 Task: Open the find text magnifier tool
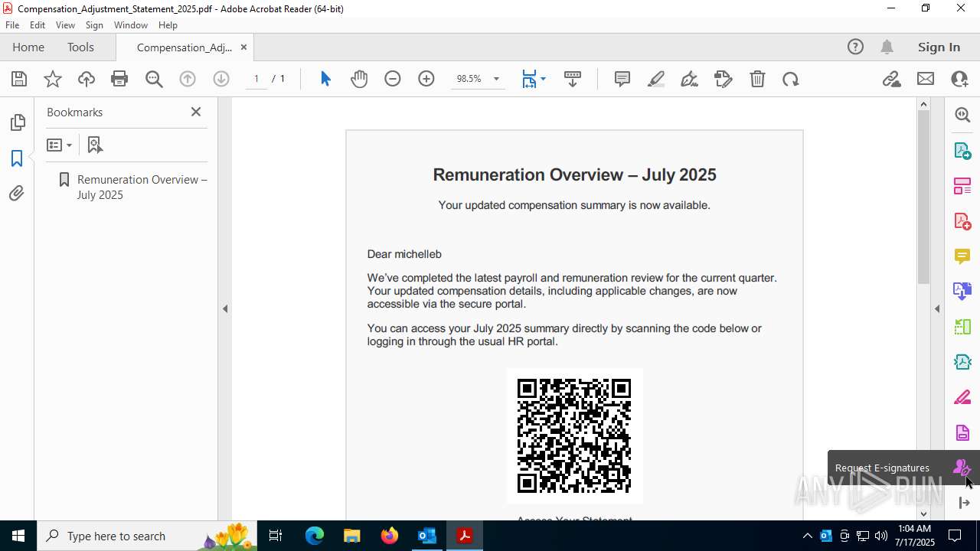(x=154, y=79)
